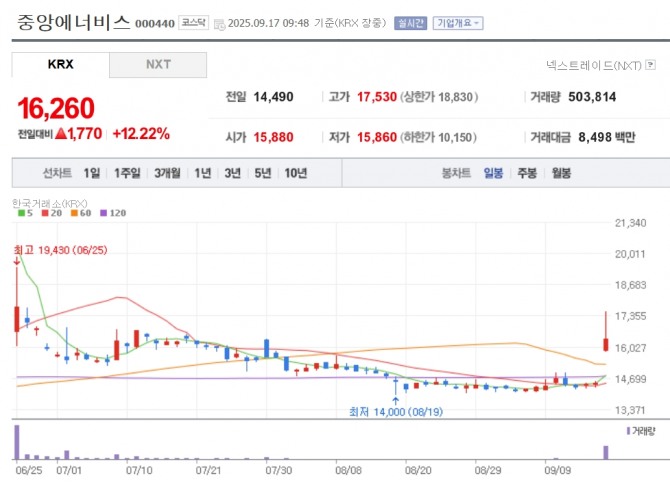Select the 1년 line chart period
The image size is (670, 487).
click(x=203, y=173)
